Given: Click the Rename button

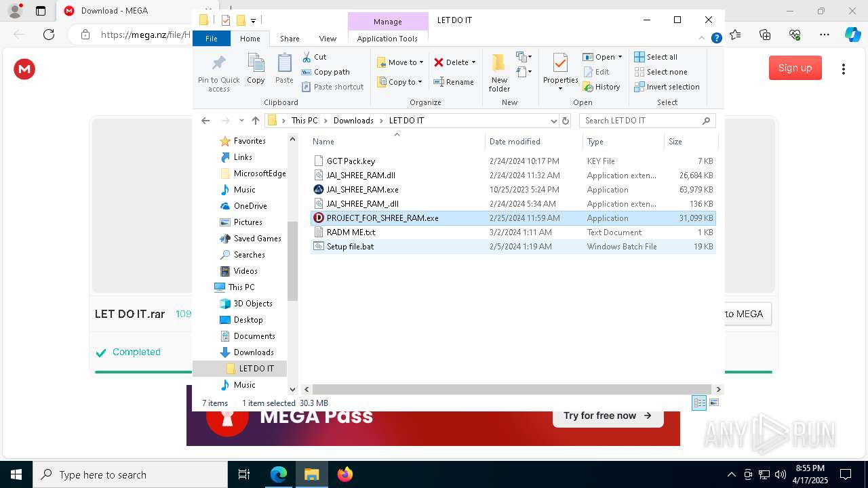Looking at the screenshot, I should 454,82.
